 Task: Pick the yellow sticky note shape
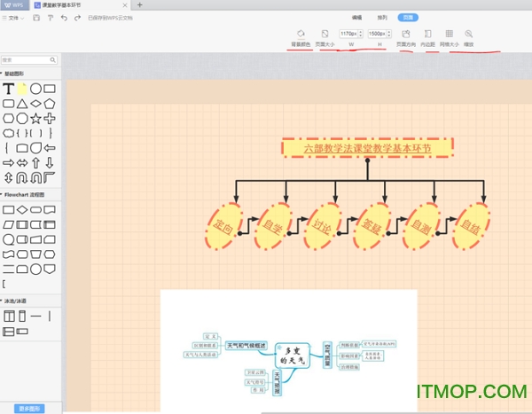pyautogui.click(x=21, y=89)
